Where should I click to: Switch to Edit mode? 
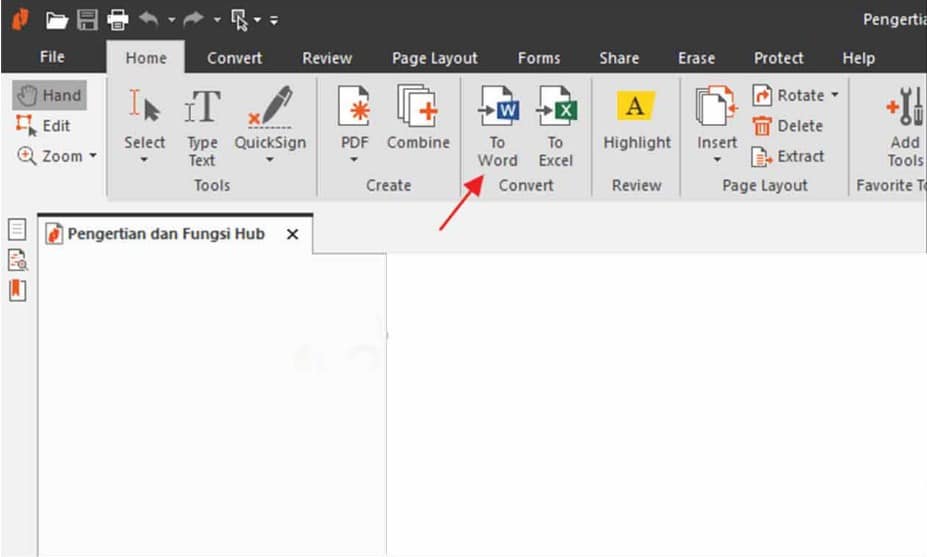[43, 125]
